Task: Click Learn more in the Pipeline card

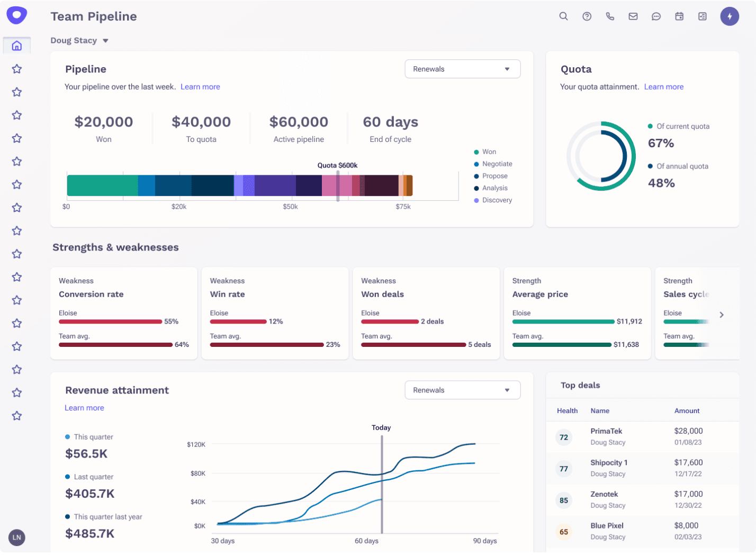Action: (200, 86)
